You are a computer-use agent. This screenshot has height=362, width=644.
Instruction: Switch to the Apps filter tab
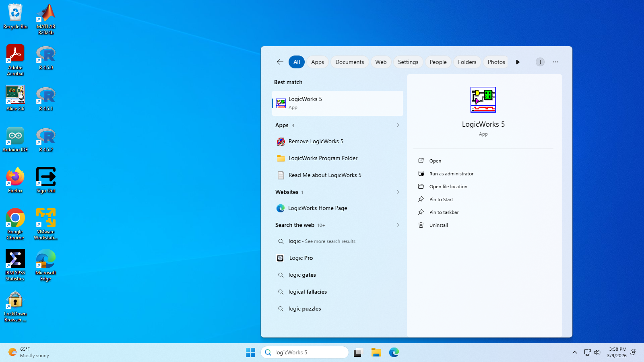(318, 62)
